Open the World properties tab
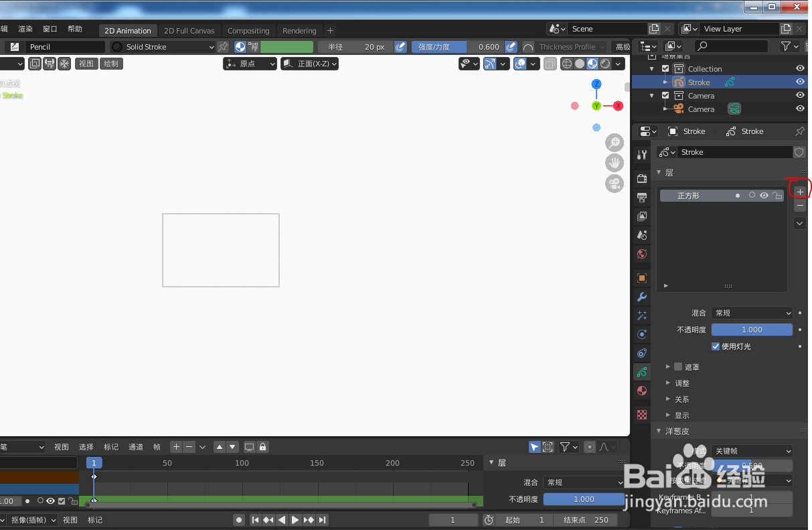 pyautogui.click(x=642, y=254)
